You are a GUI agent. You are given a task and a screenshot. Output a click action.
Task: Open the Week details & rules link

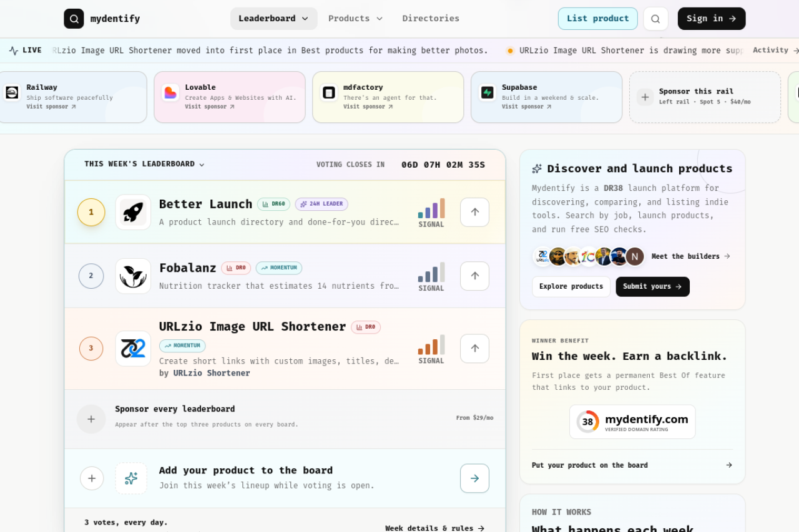click(435, 528)
